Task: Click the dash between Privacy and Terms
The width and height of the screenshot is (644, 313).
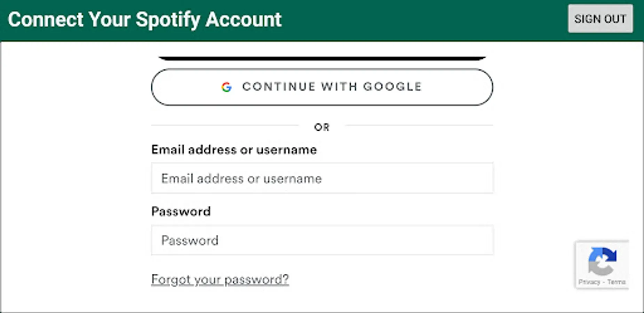Action: tap(604, 282)
